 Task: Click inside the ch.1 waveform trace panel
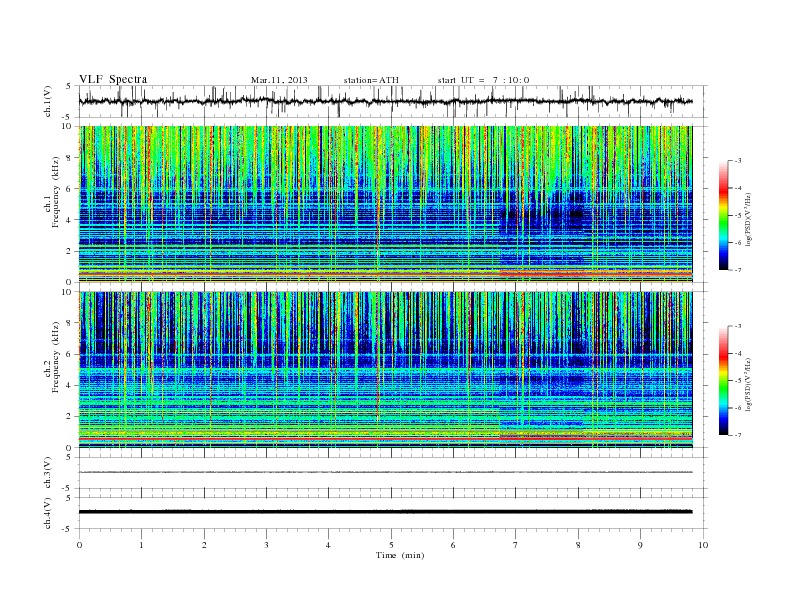tap(393, 101)
